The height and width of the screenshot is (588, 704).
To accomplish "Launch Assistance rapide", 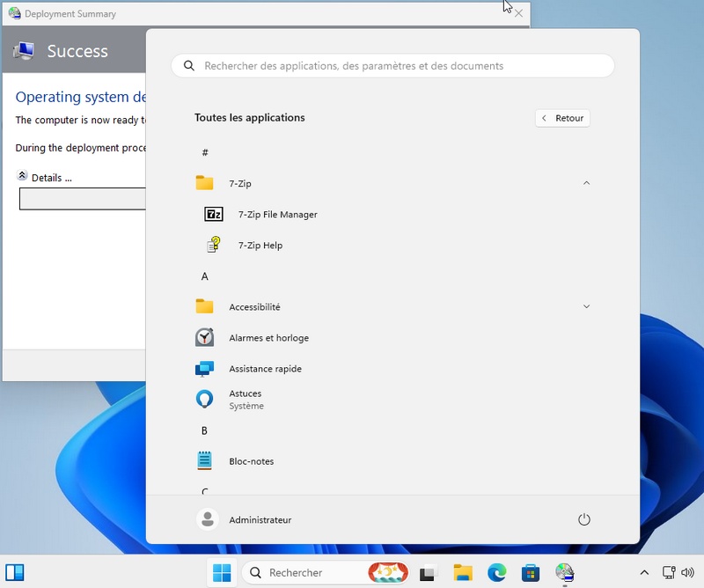I will (265, 369).
